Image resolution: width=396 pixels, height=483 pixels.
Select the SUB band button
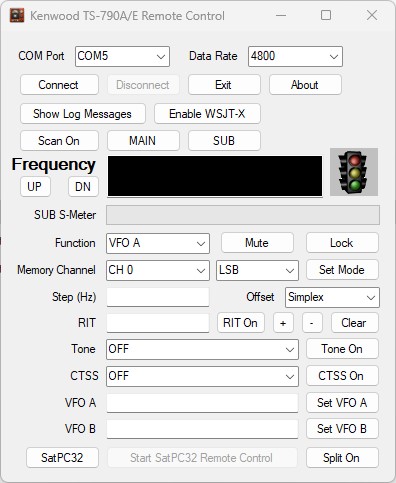224,141
